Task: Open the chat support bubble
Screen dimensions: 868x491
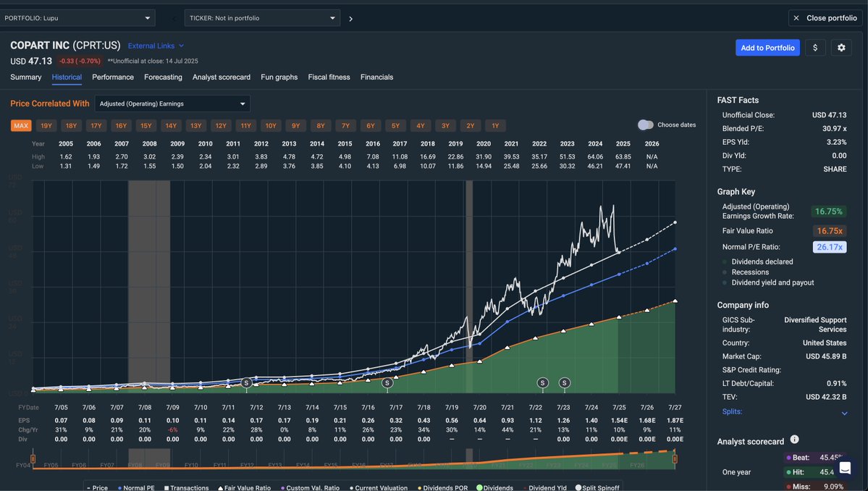Action: [845, 468]
